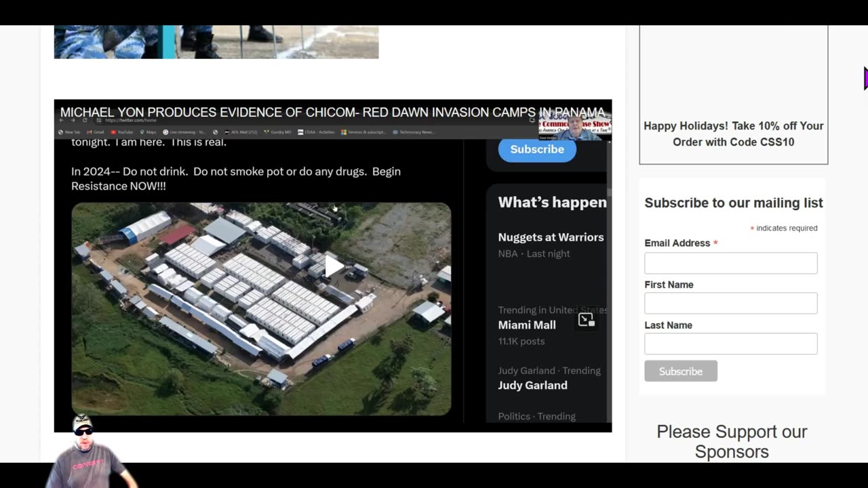Click the twitter.com address bar in the video
This screenshot has width=868, height=488.
point(131,121)
